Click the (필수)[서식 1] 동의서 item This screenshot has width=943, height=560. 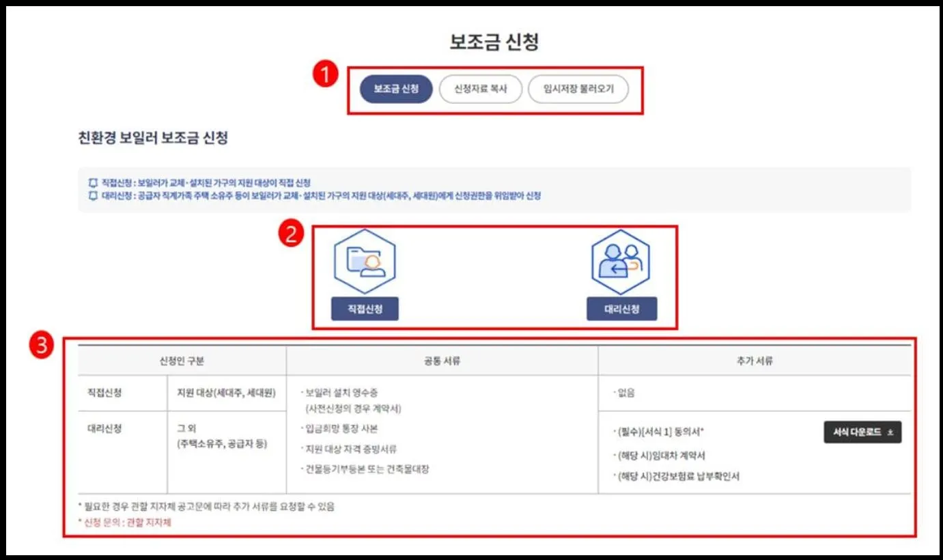(x=659, y=432)
